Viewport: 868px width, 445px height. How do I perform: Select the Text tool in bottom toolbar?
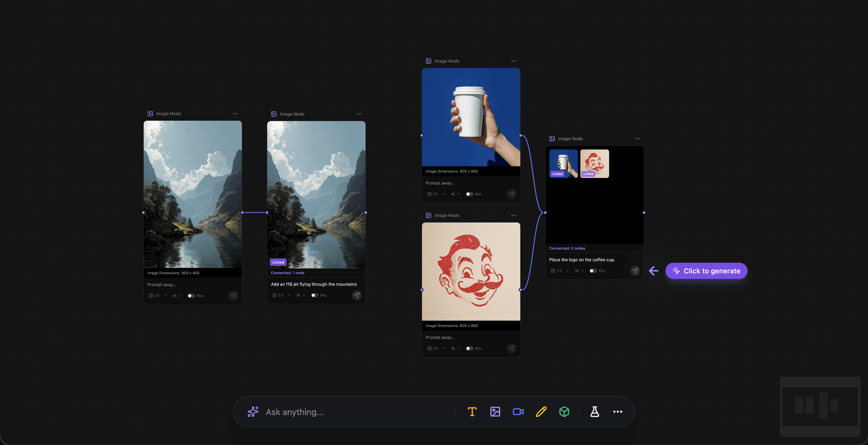tap(472, 412)
